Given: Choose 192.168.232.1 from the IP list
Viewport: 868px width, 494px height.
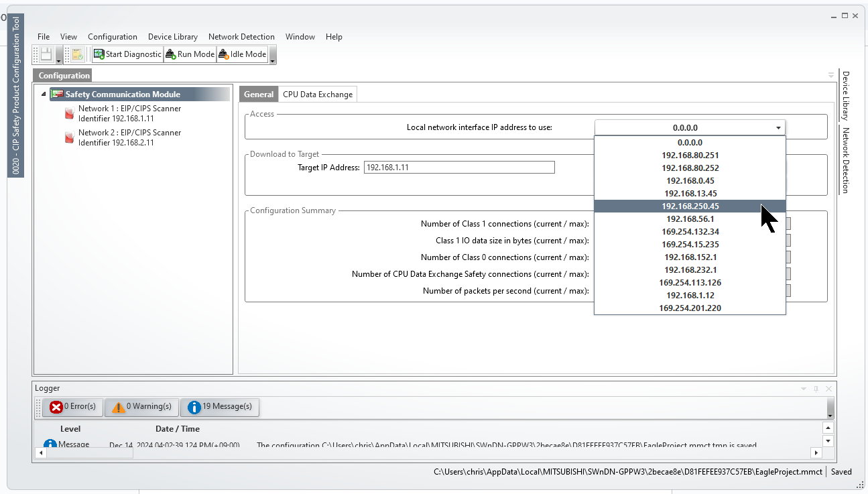Looking at the screenshot, I should coord(690,270).
